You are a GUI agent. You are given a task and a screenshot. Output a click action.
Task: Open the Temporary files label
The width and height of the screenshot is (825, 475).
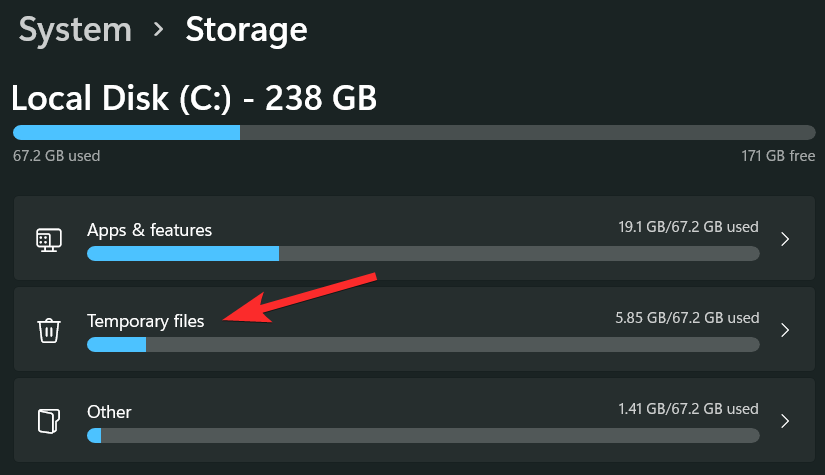coord(145,321)
